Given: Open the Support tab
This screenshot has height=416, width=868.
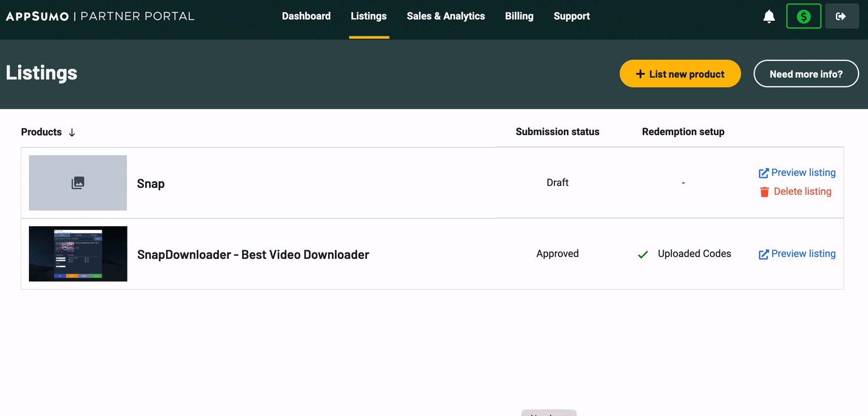Looking at the screenshot, I should pos(572,16).
